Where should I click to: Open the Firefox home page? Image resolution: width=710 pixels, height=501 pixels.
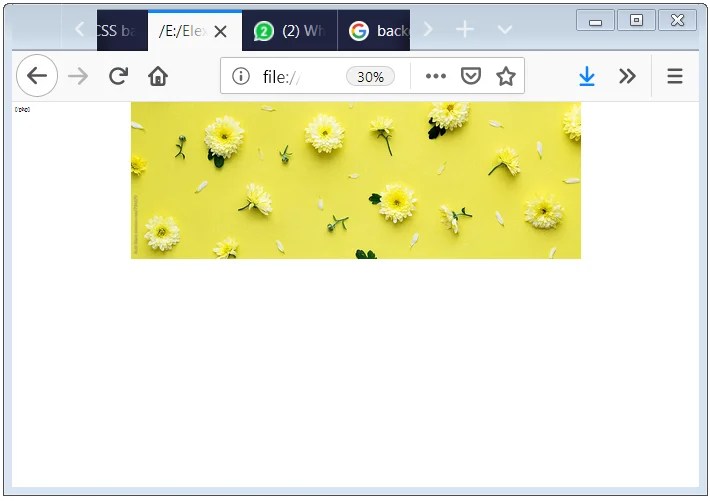158,76
